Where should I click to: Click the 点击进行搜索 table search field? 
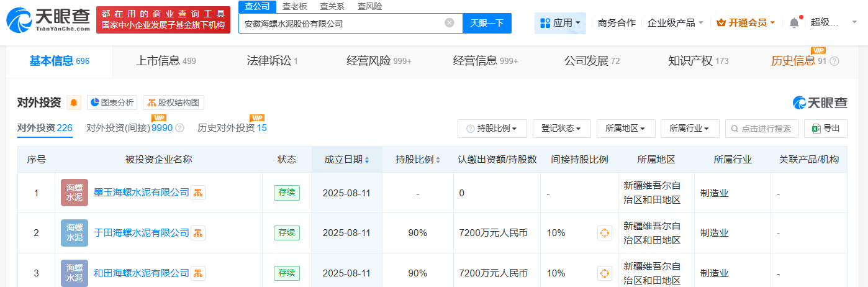pyautogui.click(x=762, y=129)
